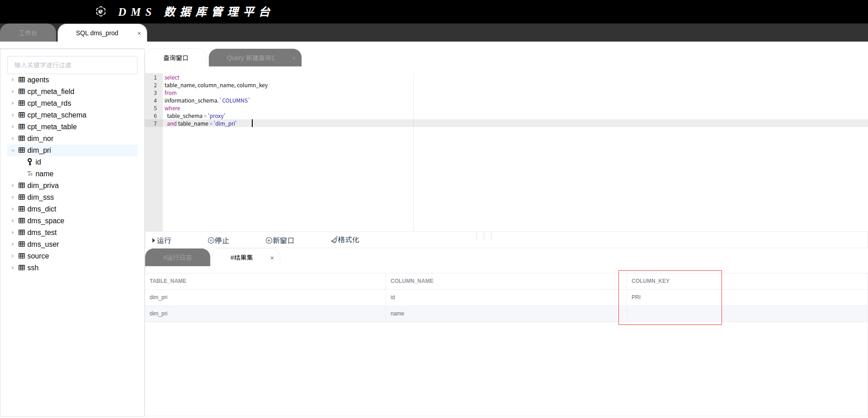
Task: Close the #结果集 result tab
Action: coord(272,258)
